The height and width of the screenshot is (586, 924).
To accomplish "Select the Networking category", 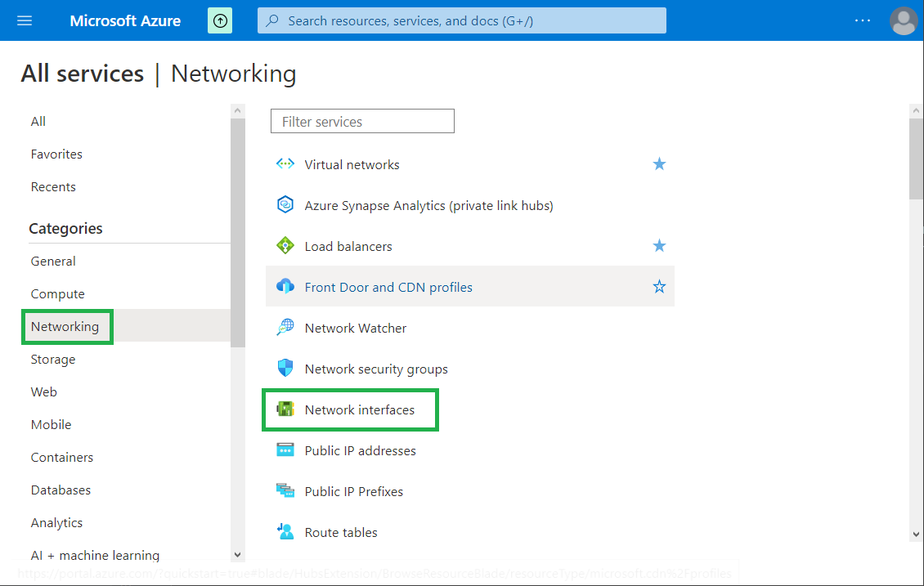I will pyautogui.click(x=65, y=326).
